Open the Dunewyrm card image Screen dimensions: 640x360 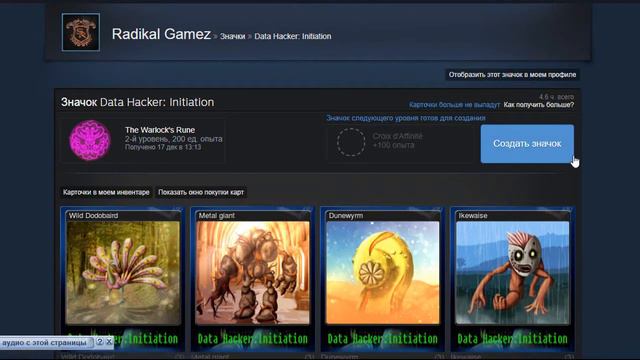[x=382, y=273]
